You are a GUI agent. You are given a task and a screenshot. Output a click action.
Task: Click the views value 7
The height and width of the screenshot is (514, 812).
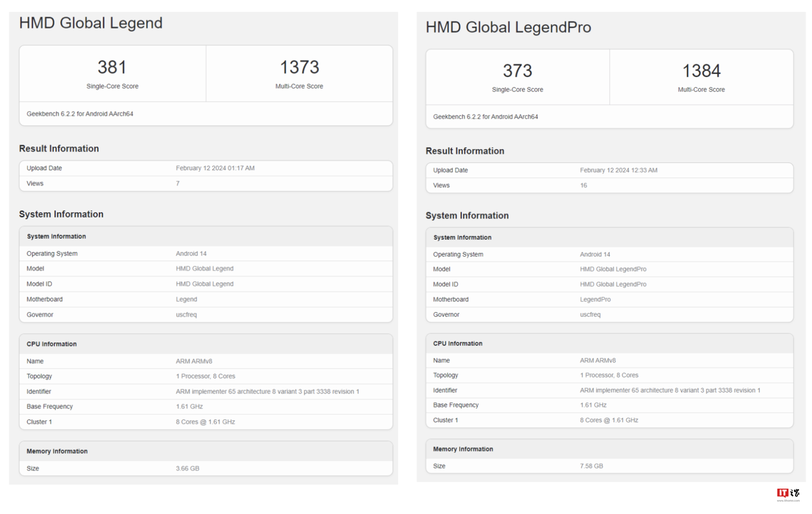pos(178,183)
